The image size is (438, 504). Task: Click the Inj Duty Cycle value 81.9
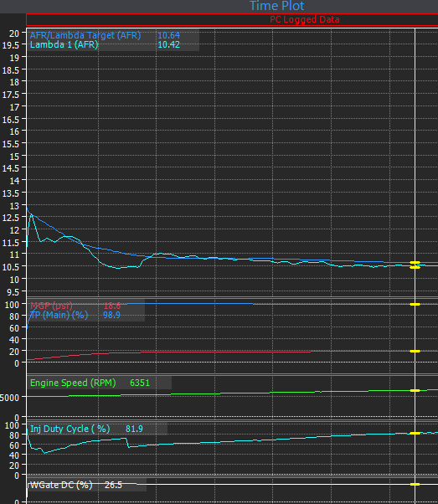click(134, 429)
